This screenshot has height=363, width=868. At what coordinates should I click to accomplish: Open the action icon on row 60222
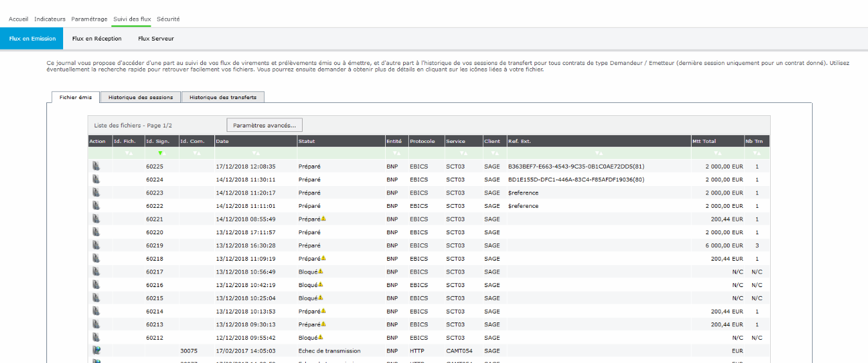tap(96, 205)
